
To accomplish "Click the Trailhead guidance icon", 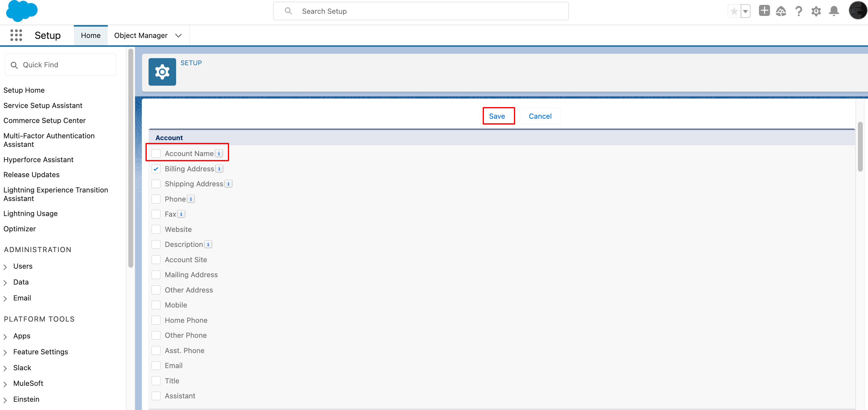I will click(x=781, y=11).
